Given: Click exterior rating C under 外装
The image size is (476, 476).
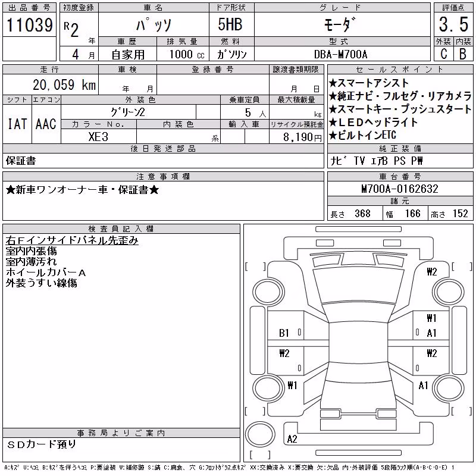Looking at the screenshot, I should pos(443,54).
